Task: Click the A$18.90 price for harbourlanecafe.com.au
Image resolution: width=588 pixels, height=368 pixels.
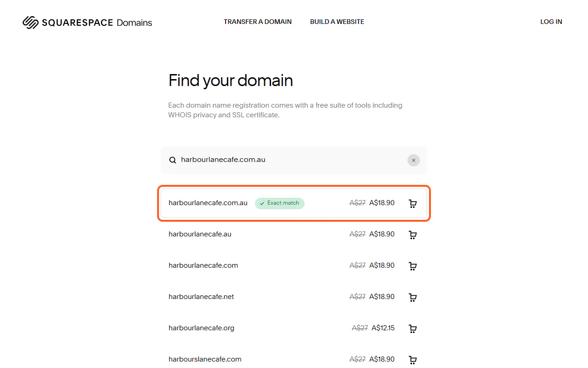Action: [382, 203]
